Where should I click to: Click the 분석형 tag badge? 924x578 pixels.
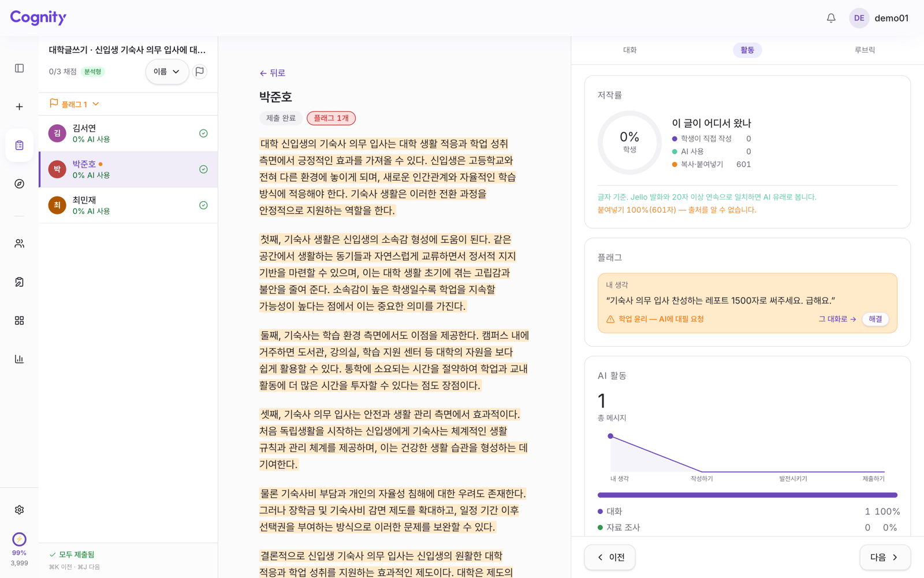click(92, 72)
